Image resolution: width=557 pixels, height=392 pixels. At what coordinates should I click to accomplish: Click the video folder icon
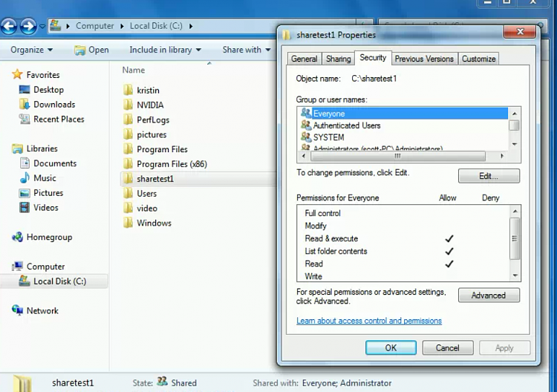click(x=128, y=208)
